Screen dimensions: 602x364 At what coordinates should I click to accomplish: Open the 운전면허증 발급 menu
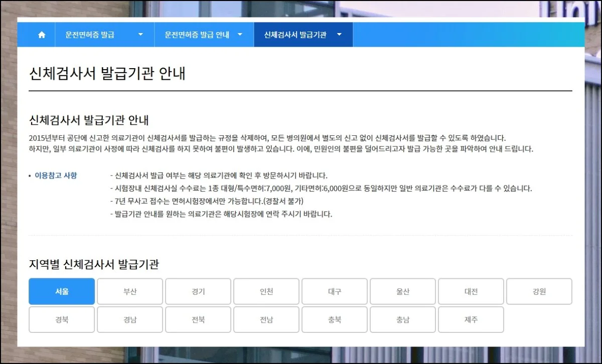(x=90, y=35)
